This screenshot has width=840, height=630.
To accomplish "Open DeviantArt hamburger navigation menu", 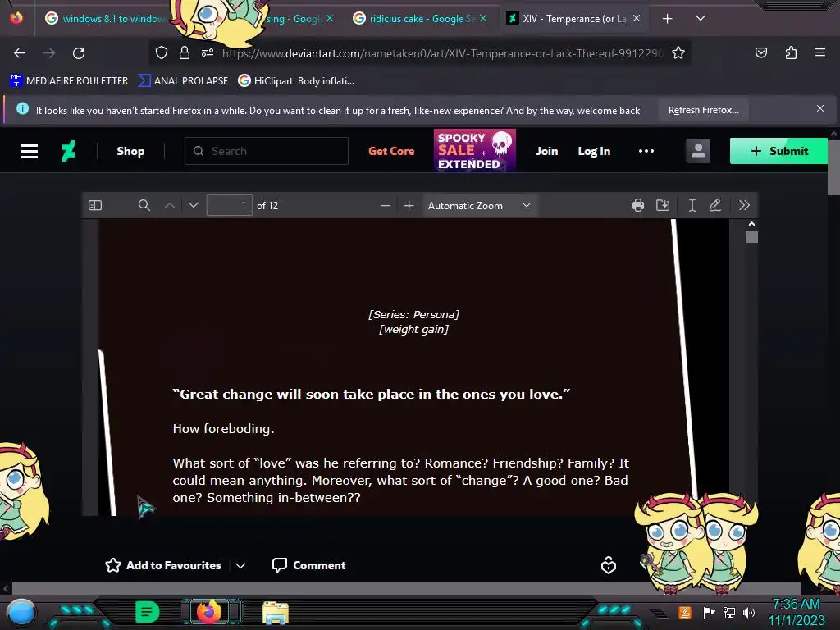I will (30, 151).
